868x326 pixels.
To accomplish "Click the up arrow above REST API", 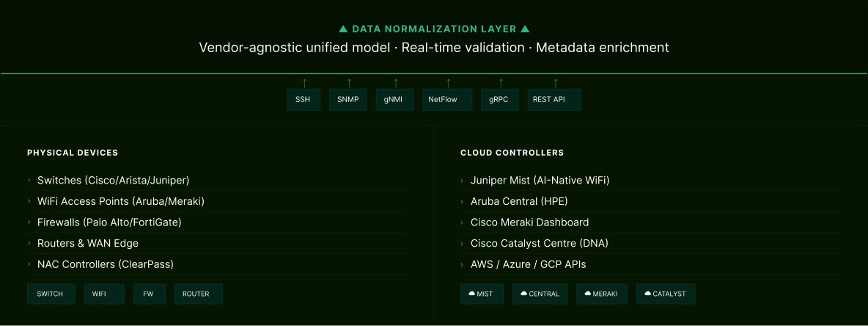I will pos(555,82).
